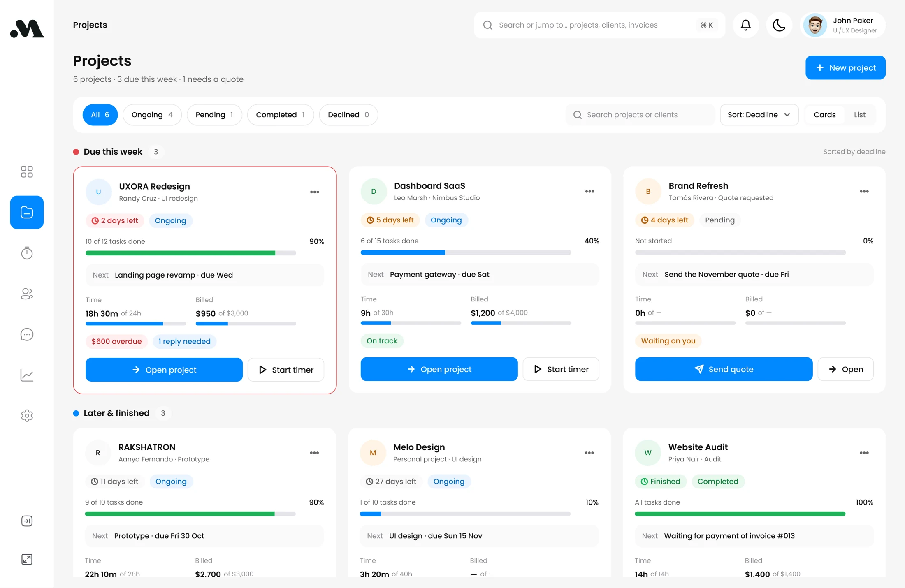
Task: Open more options for Melo Design card
Action: 589,453
